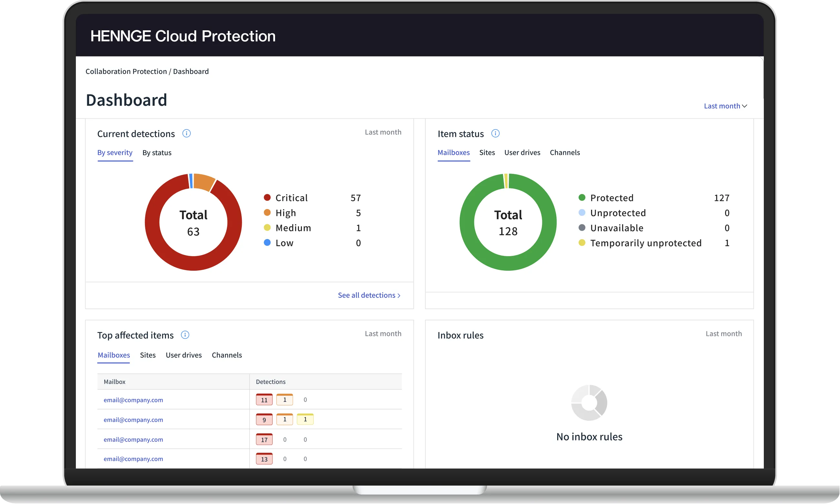Open See all detections link
Image resolution: width=840 pixels, height=504 pixels.
click(x=369, y=295)
